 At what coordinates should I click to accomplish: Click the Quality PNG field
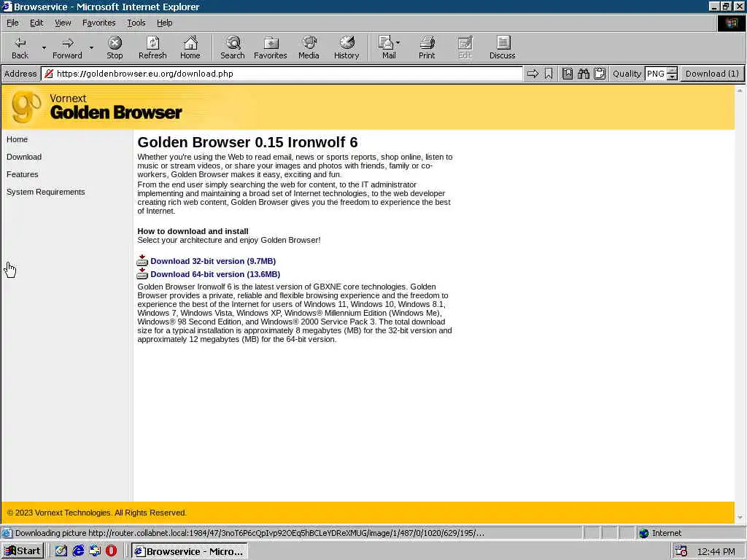point(656,74)
